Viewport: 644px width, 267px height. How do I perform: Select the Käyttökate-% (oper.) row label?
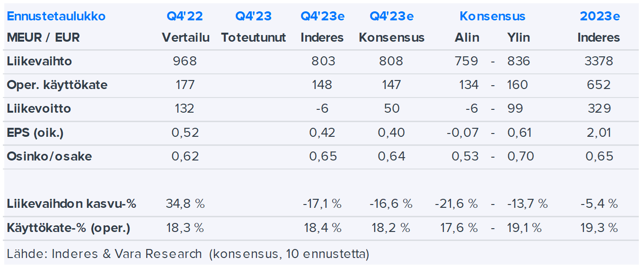[69, 228]
